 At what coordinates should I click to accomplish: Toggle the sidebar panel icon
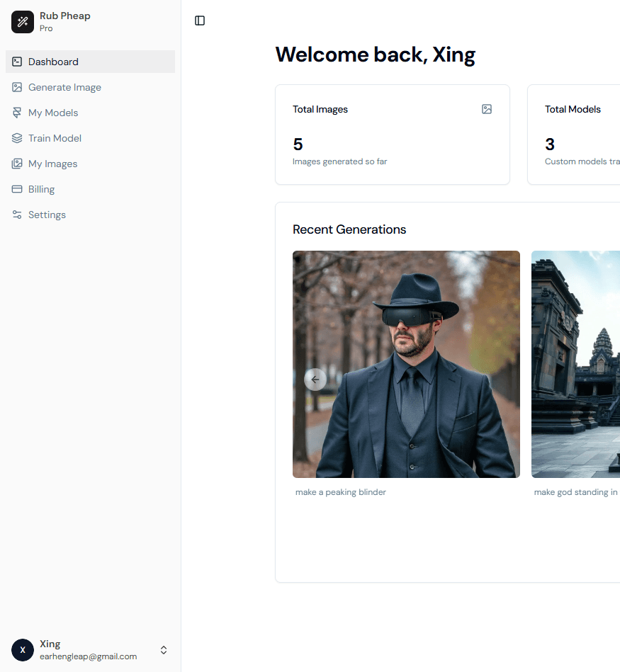pyautogui.click(x=200, y=21)
